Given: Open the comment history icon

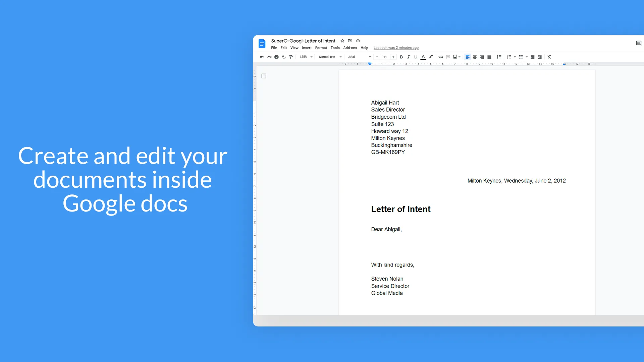Looking at the screenshot, I should coord(638,43).
